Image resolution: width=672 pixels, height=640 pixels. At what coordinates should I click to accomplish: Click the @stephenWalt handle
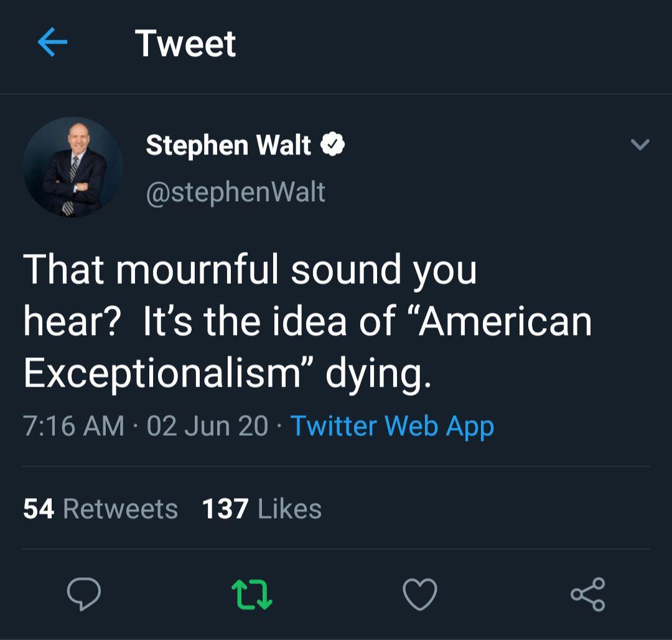[x=235, y=192]
